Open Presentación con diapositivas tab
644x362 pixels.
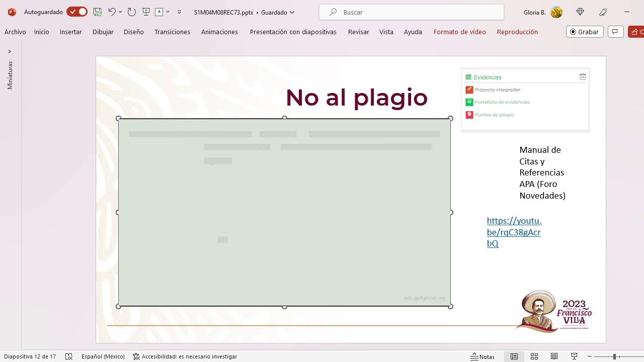pyautogui.click(x=293, y=32)
